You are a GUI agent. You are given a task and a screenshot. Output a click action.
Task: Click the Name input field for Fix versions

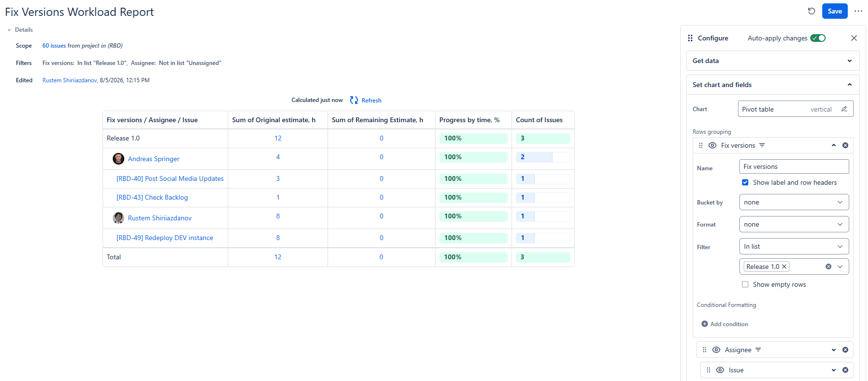794,166
